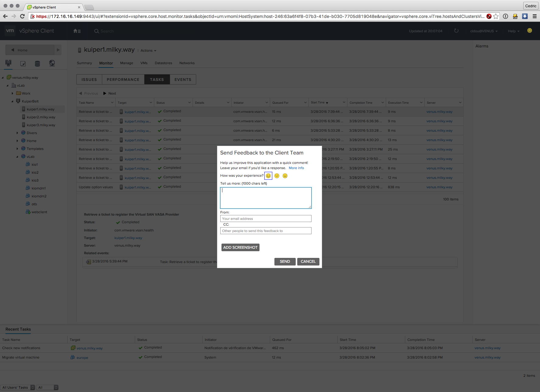540x392 pixels.
Task: Switch to the Events tab
Action: pyautogui.click(x=183, y=79)
